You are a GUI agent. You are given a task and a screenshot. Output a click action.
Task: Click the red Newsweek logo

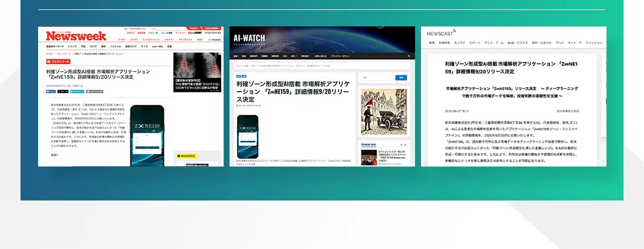[x=76, y=36]
